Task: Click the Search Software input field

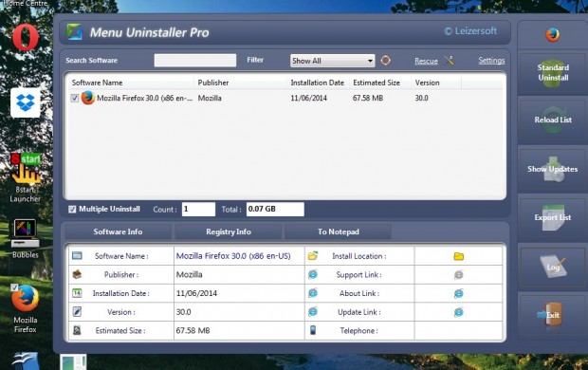Action: (195, 60)
